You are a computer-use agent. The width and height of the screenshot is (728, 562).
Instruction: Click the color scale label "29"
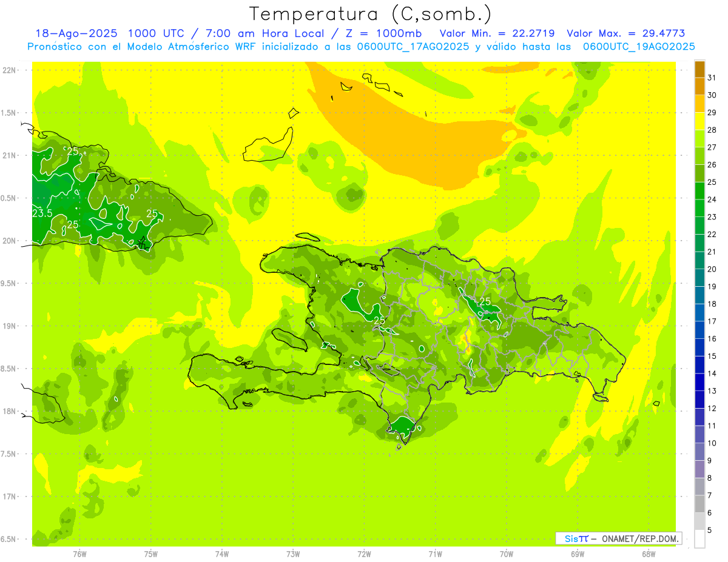click(712, 112)
